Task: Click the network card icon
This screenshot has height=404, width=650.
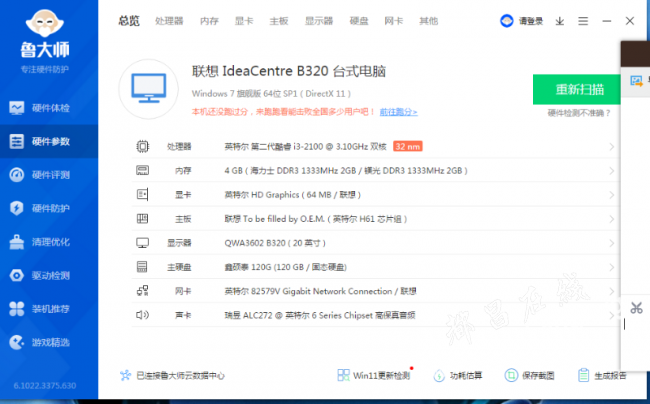Action: pyautogui.click(x=142, y=291)
